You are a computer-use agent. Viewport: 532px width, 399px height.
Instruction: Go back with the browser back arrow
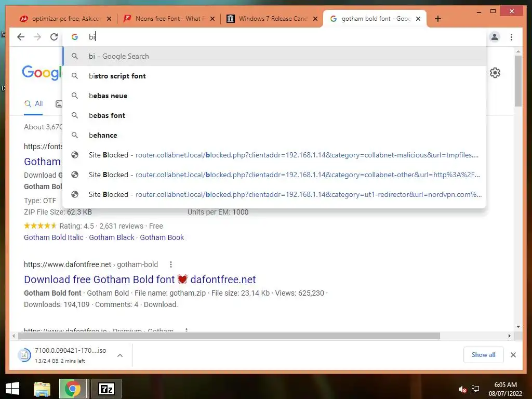point(21,37)
